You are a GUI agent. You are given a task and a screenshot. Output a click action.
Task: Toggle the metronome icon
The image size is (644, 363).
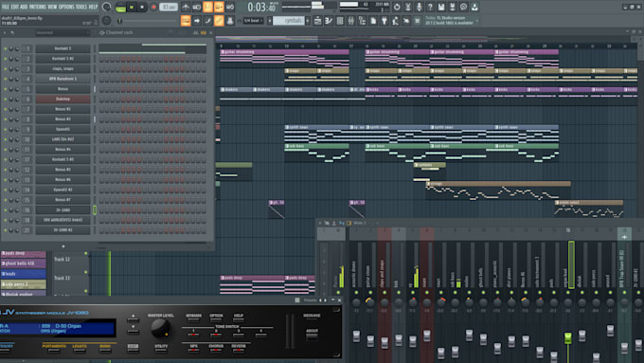(x=186, y=7)
